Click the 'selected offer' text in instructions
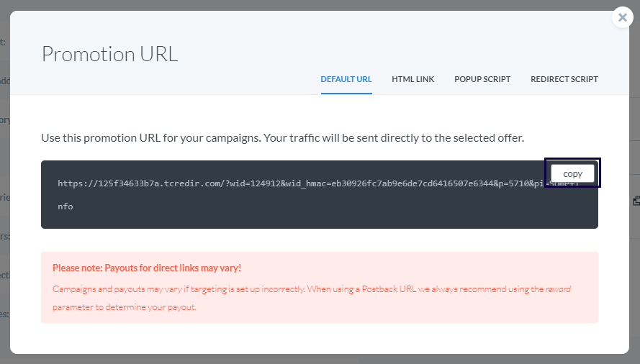 [491, 137]
